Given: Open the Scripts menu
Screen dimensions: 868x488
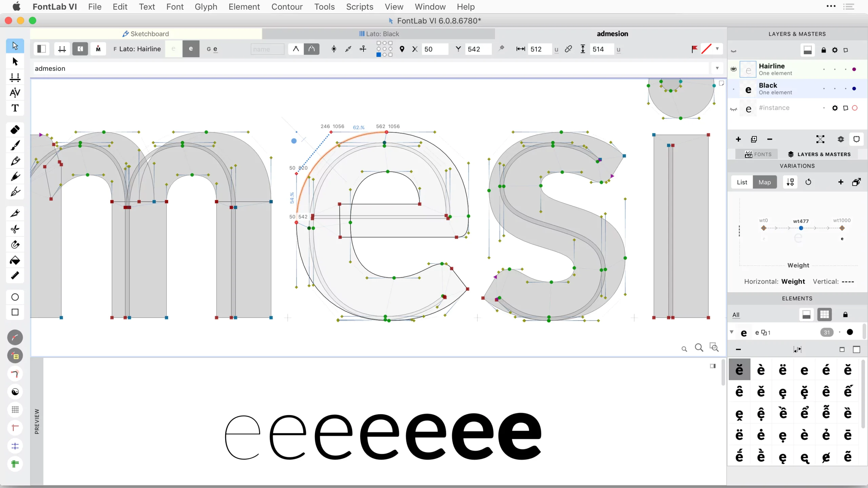Looking at the screenshot, I should [x=359, y=7].
